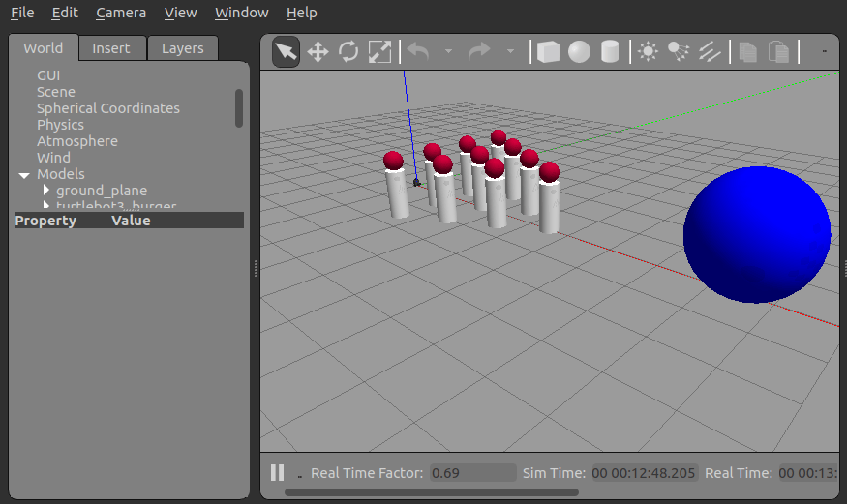Activate the rotate mode tool

tap(348, 52)
